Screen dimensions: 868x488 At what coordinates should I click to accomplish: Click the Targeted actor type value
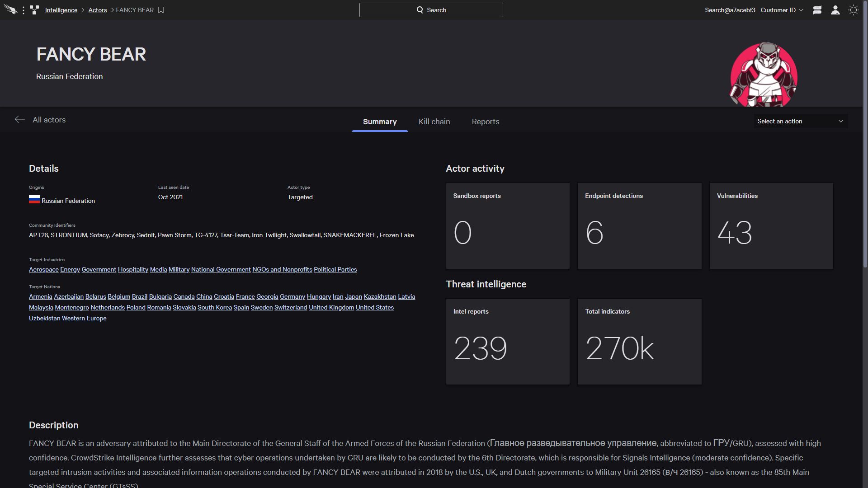tap(300, 197)
